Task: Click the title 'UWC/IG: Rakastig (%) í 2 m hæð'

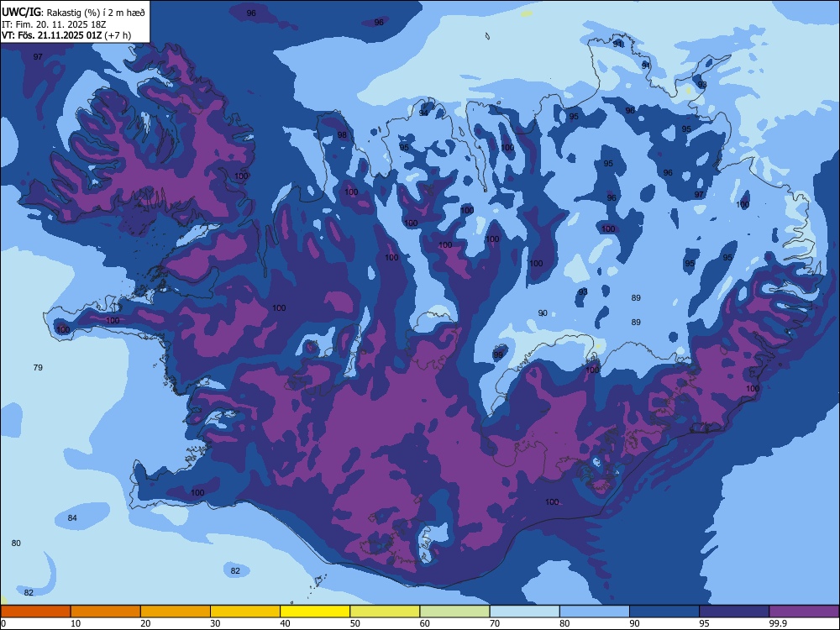Action: coord(73,12)
